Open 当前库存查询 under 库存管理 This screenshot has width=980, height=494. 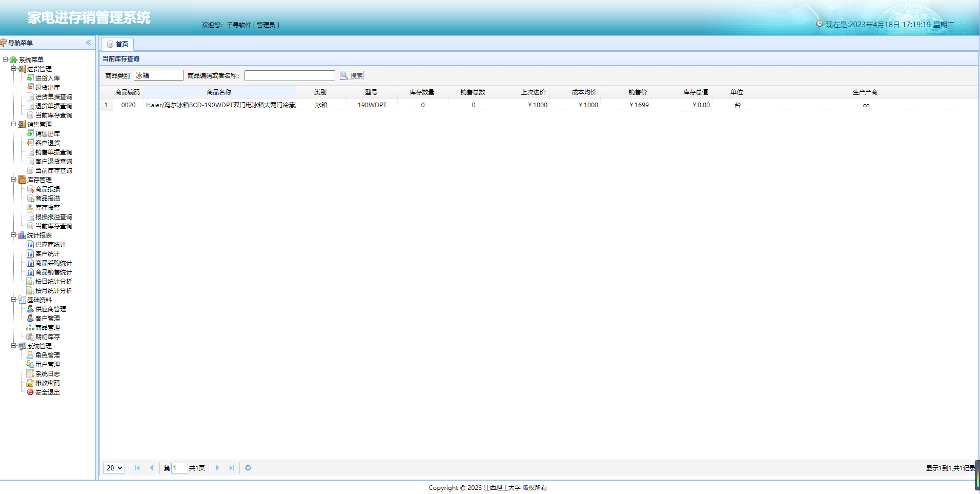(54, 226)
